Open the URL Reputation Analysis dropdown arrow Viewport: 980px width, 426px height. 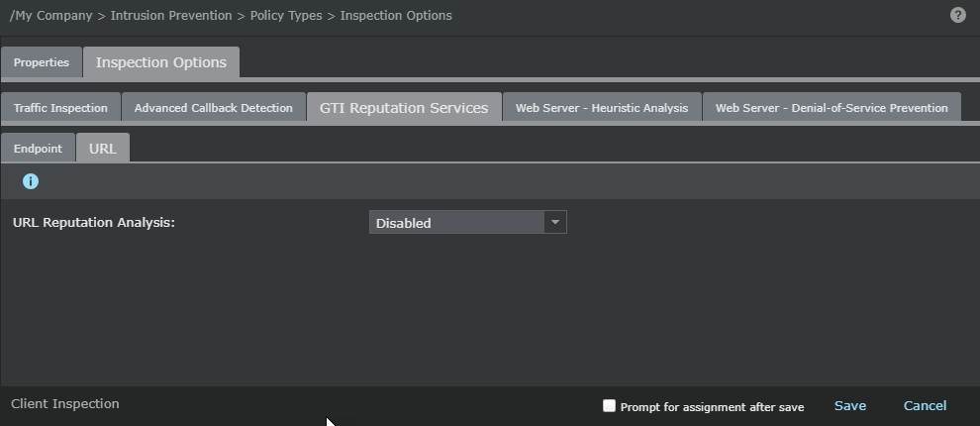pyautogui.click(x=555, y=222)
